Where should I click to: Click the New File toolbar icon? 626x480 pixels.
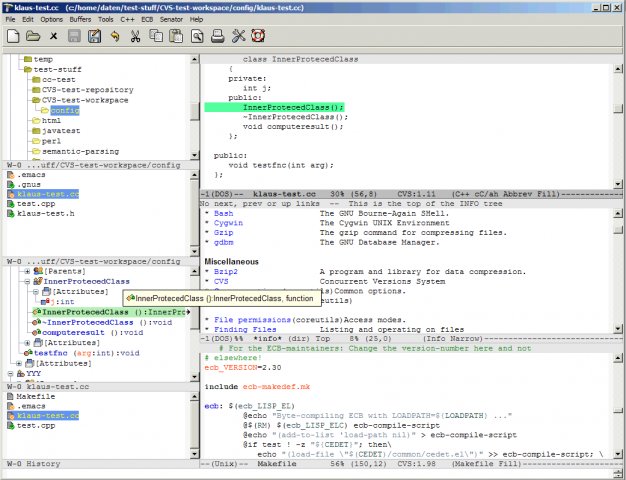tap(13, 37)
